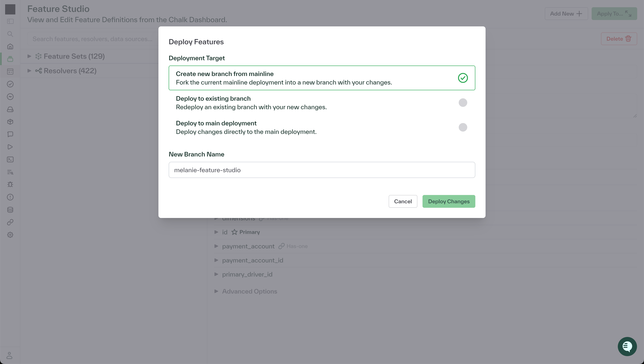Open the list-search sidebar icon
Image resolution: width=644 pixels, height=364 pixels.
tap(10, 172)
